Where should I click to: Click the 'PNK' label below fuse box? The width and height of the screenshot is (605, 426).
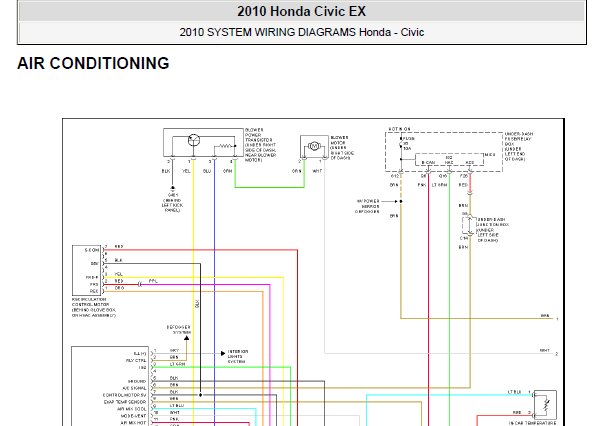point(422,185)
